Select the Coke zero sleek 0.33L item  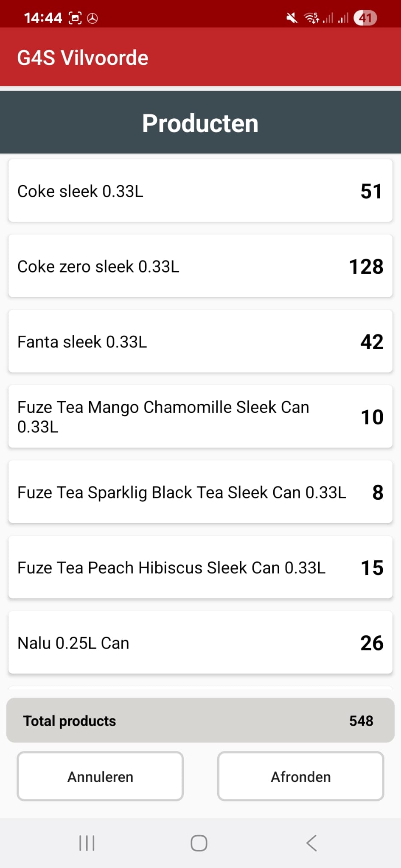pyautogui.click(x=200, y=266)
